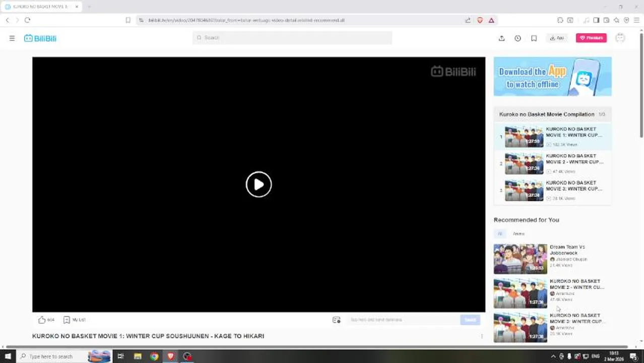This screenshot has height=363, width=644.
Task: Open the bookmarks icon in BiliBili header
Action: (x=534, y=38)
